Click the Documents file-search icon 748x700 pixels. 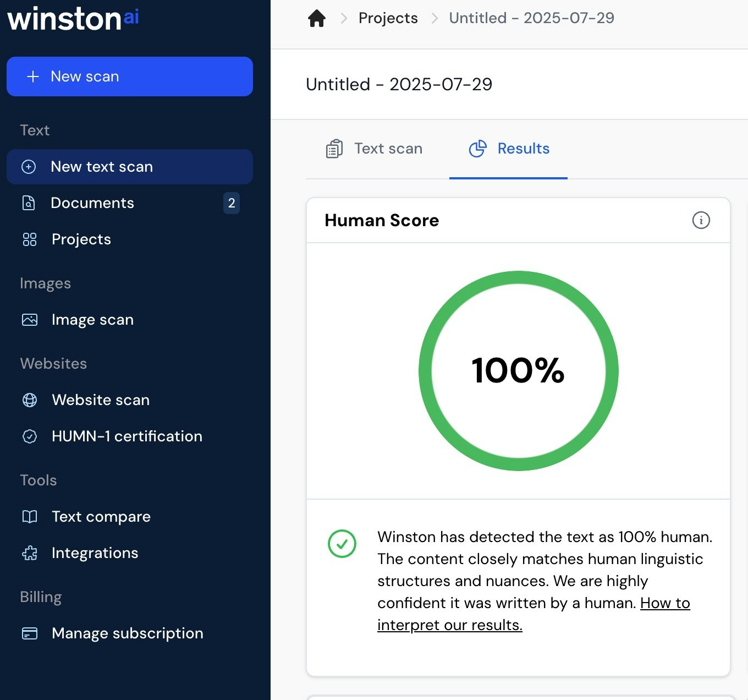coord(29,203)
